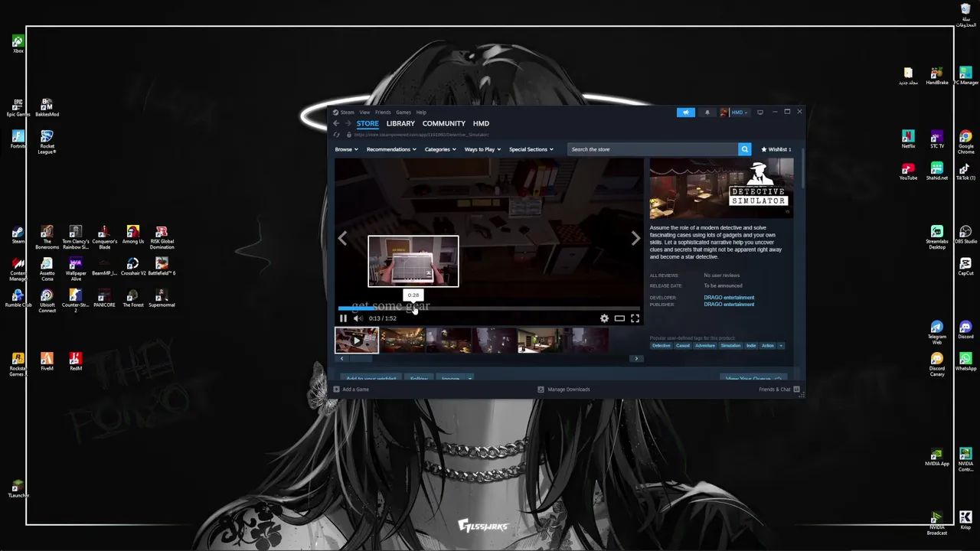
Task: Pause the Detective Simulator trailer
Action: (x=343, y=318)
